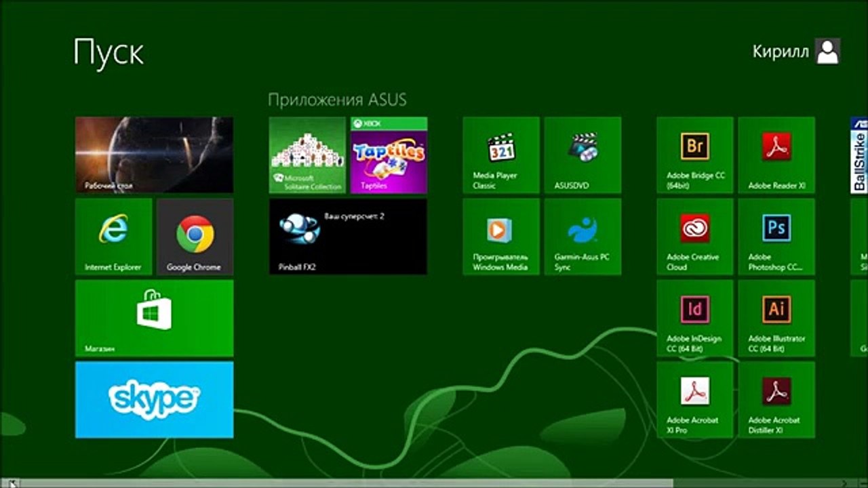The image size is (868, 488).
Task: Open the Desktop (Рабочий стол) tile
Action: (x=154, y=155)
